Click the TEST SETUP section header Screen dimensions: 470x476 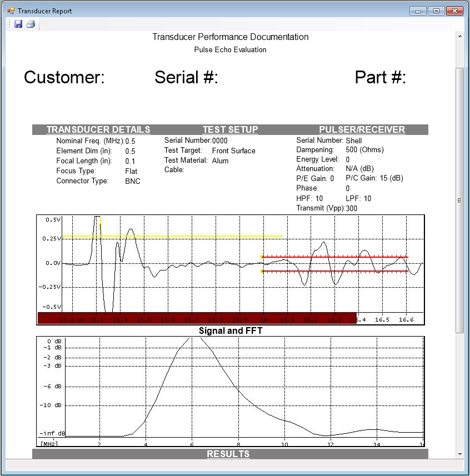(x=230, y=129)
